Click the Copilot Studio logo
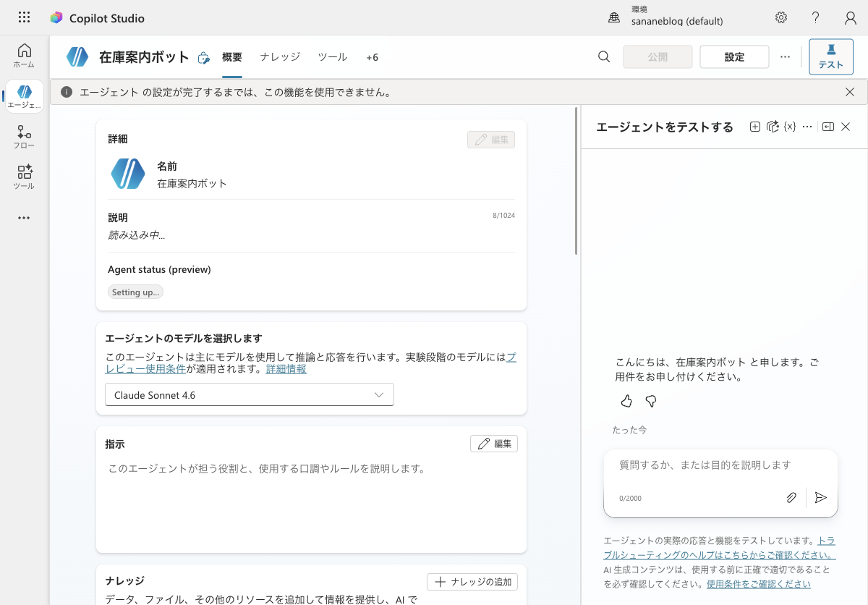This screenshot has height=605, width=868. point(56,18)
